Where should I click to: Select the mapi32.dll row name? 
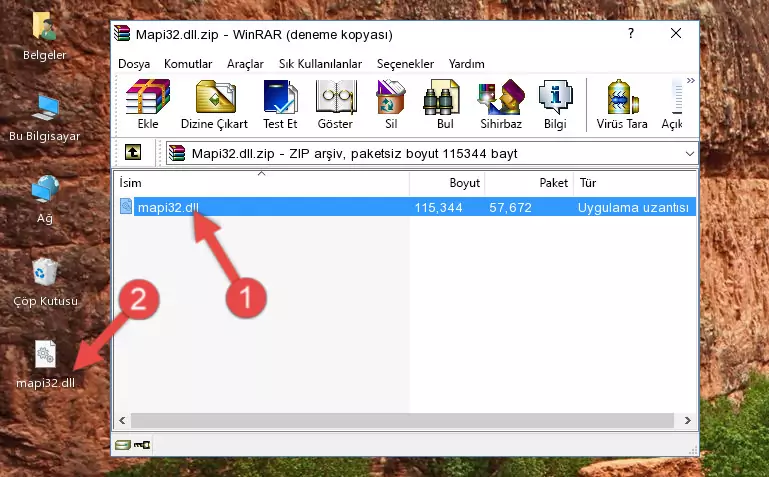pos(168,207)
